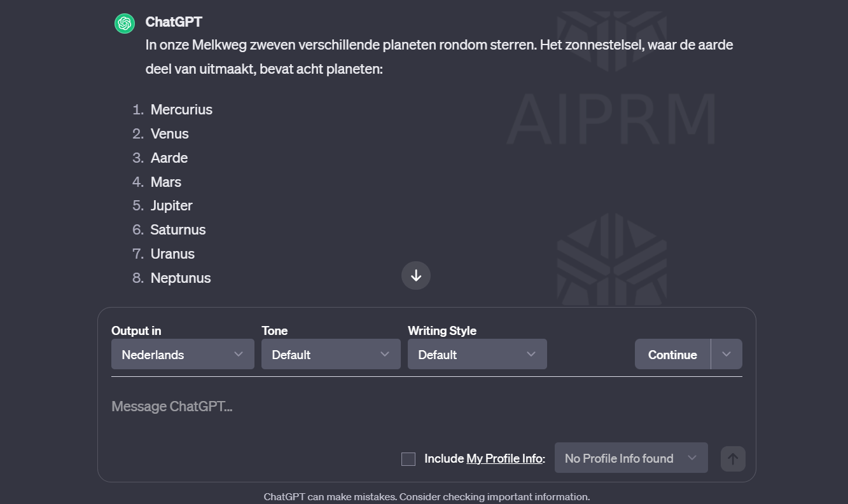This screenshot has width=848, height=504.
Task: Click the Jupiter list item
Action: [x=172, y=205]
